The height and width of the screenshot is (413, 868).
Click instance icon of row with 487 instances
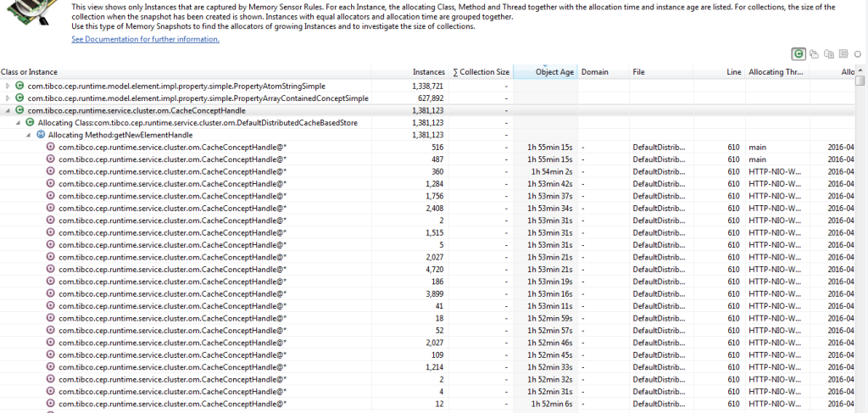(50, 159)
